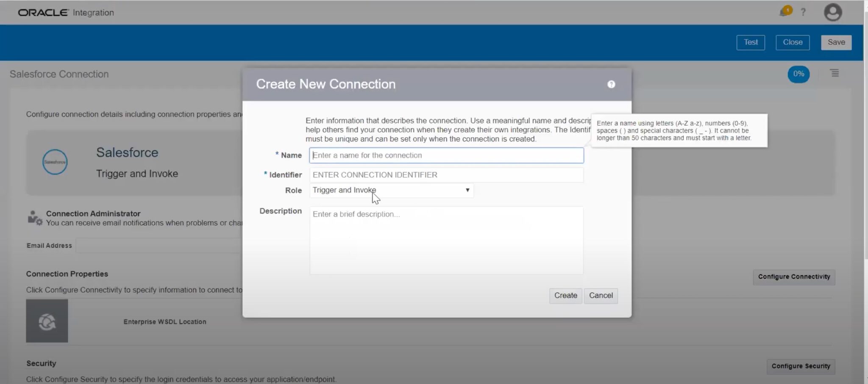Click Configure Security
868x384 pixels.
click(801, 366)
